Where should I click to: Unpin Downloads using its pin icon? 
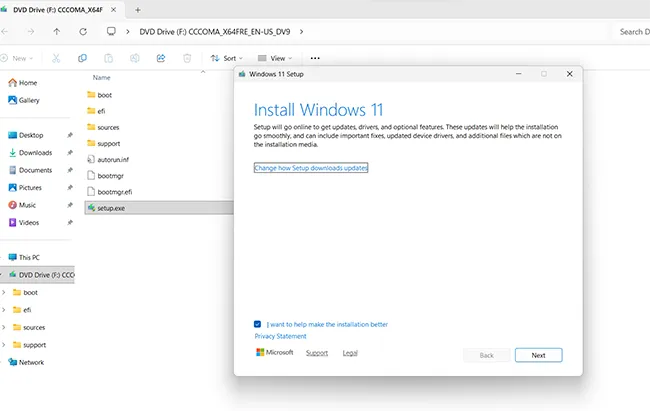(x=70, y=153)
